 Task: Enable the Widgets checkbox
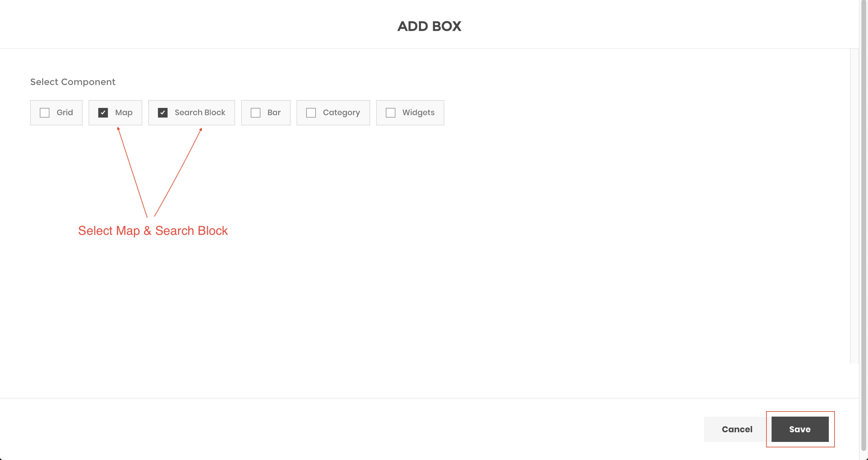coord(390,112)
